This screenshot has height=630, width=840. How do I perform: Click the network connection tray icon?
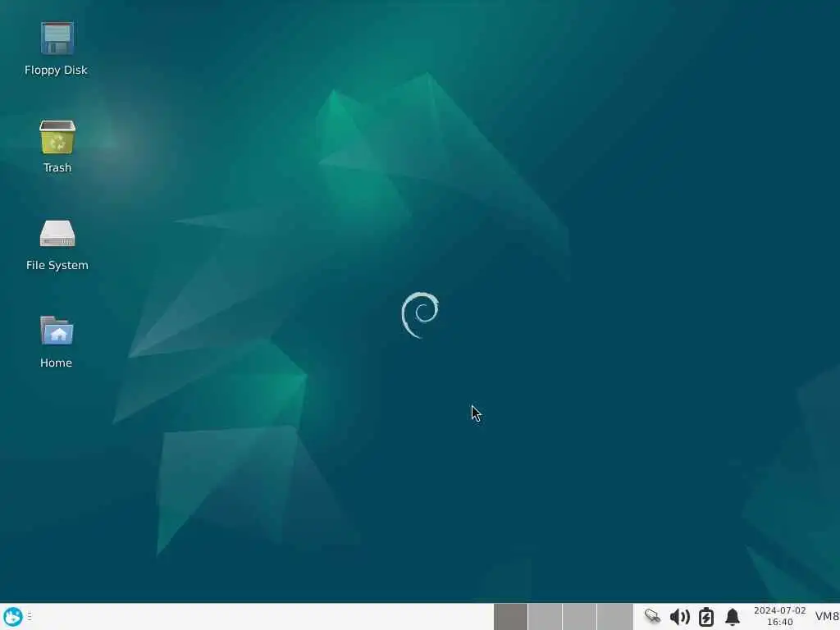(652, 617)
